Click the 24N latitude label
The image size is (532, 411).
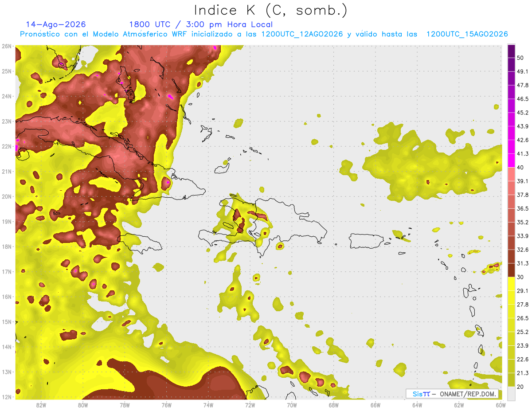[6, 96]
